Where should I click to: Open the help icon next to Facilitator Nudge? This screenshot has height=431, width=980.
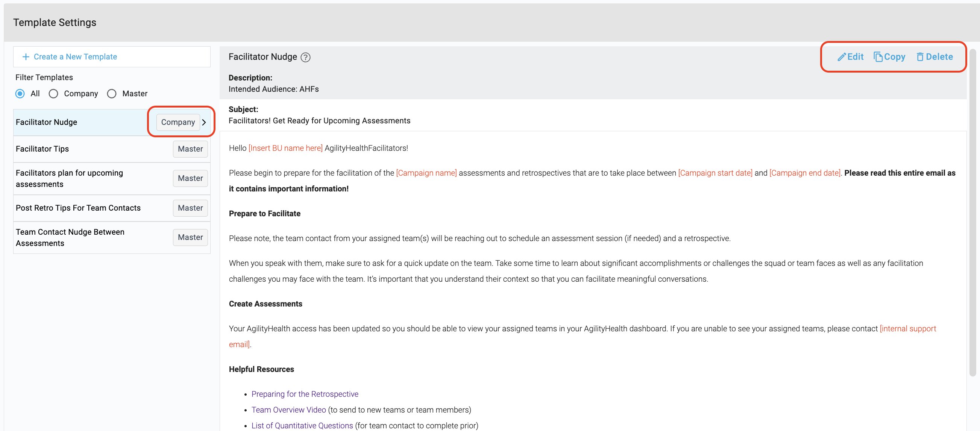(x=305, y=57)
